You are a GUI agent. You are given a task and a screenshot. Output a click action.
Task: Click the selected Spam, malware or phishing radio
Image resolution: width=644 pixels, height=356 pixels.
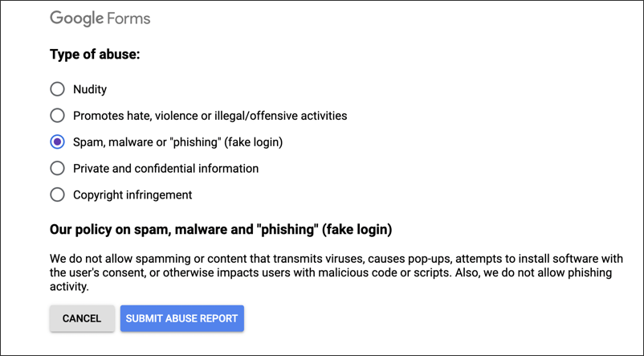(x=58, y=141)
